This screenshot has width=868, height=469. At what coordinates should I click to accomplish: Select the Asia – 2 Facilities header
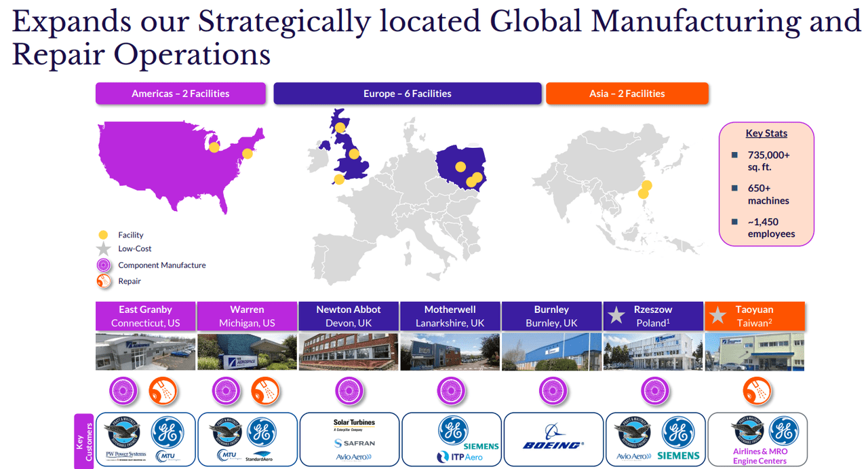(627, 94)
